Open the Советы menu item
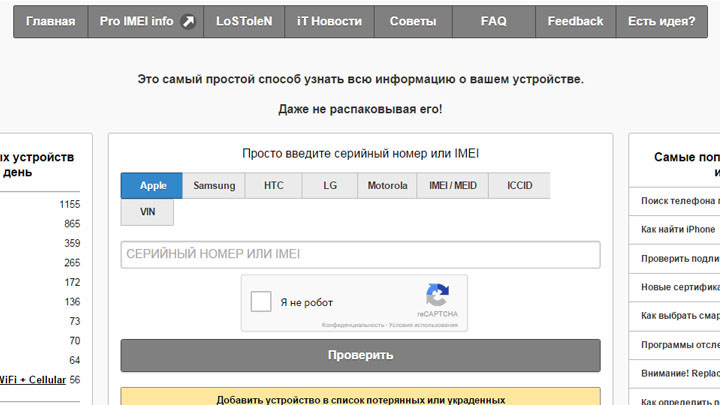The width and height of the screenshot is (720, 405). pos(413,22)
